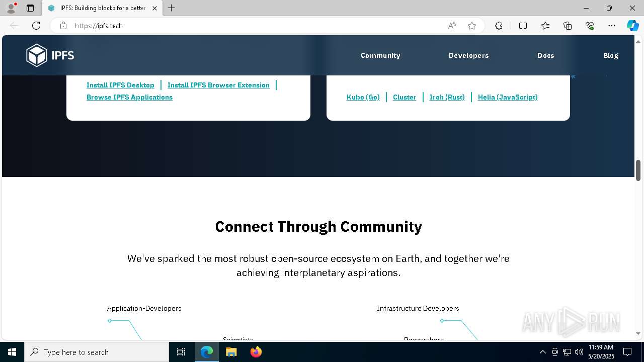This screenshot has width=644, height=362.
Task: Open the Docs nav item
Action: (x=545, y=55)
